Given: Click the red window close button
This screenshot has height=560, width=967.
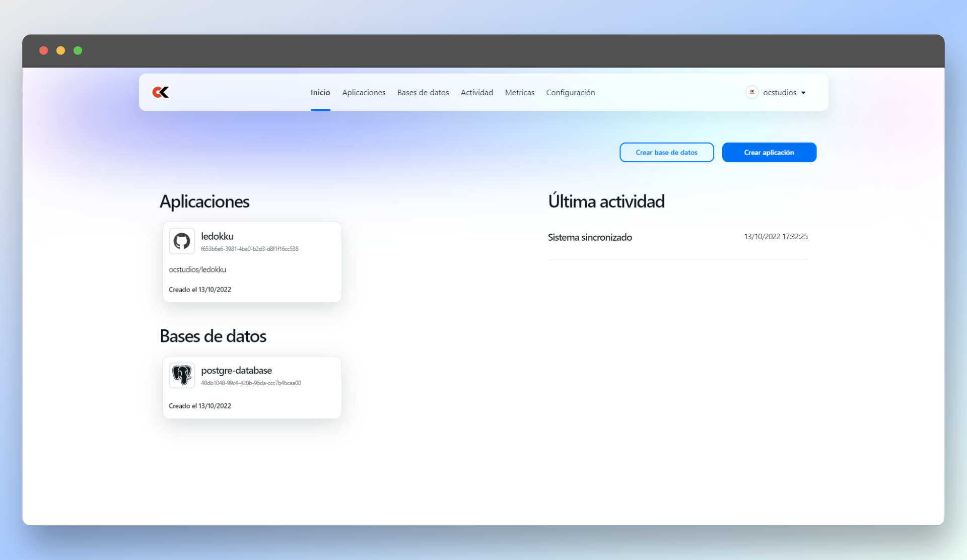Looking at the screenshot, I should [44, 50].
